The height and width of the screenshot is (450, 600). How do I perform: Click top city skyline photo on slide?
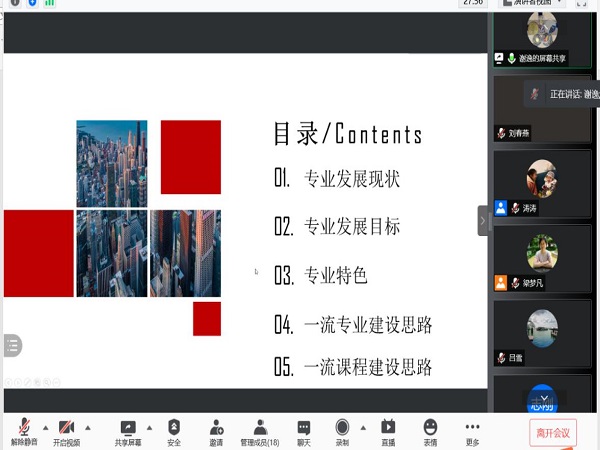tap(112, 163)
